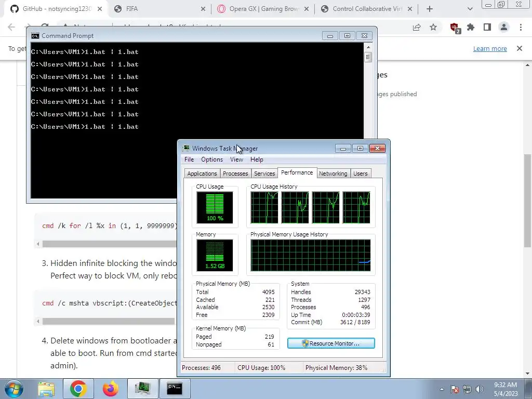The width and height of the screenshot is (532, 399).
Task: Bookmark this page with the star icon
Action: (x=433, y=27)
